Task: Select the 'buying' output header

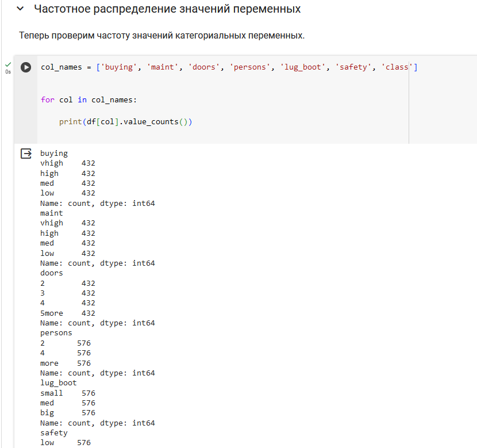Action: (x=54, y=154)
